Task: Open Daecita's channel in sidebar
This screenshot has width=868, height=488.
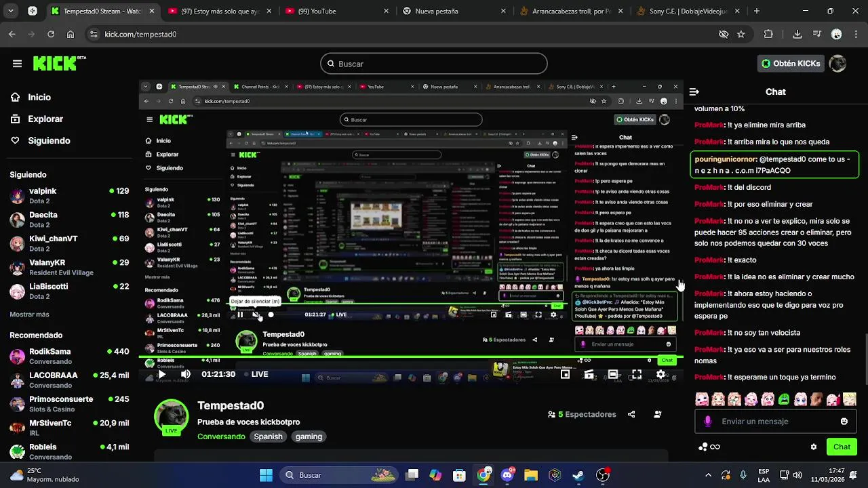Action: pyautogui.click(x=69, y=219)
